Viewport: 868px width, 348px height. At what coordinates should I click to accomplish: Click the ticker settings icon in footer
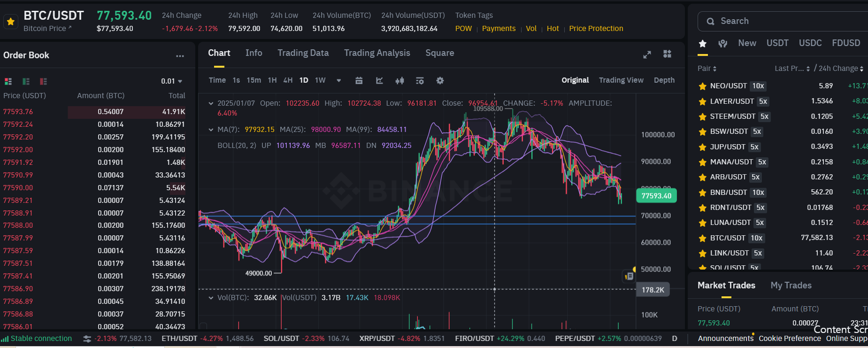click(x=87, y=339)
